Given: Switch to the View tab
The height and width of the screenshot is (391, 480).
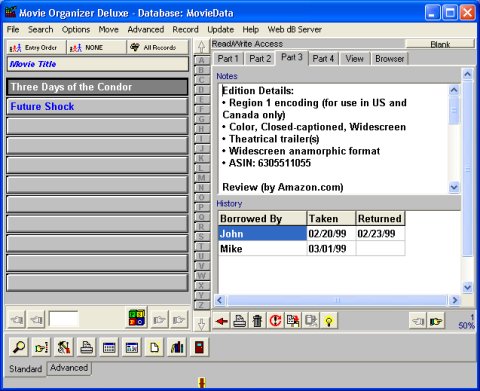Looking at the screenshot, I should click(354, 59).
